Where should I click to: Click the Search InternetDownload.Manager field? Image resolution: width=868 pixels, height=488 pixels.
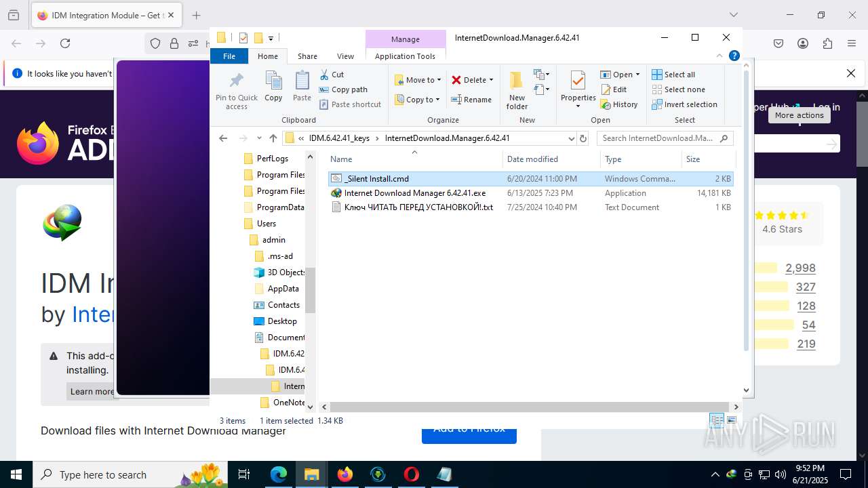665,138
